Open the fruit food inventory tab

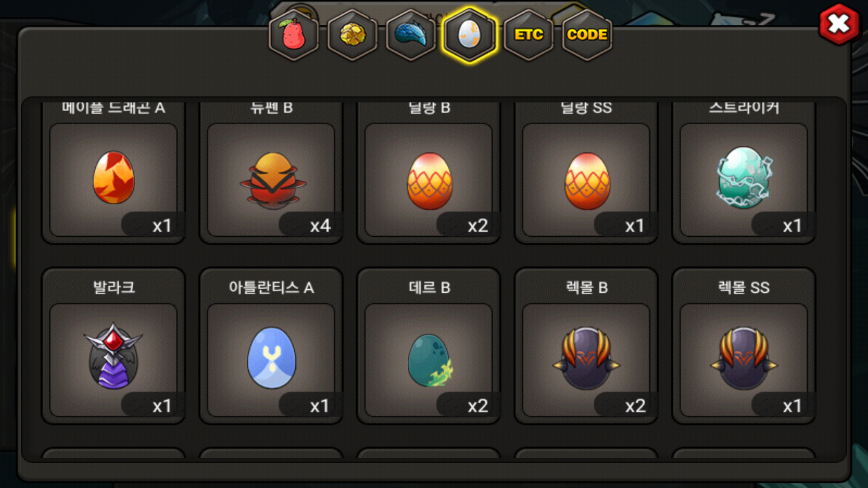294,35
